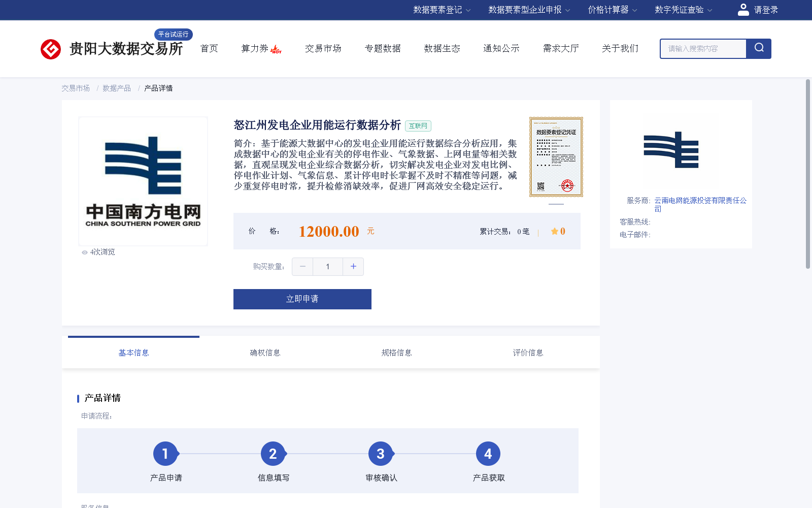Open the 算力券 menu item
The height and width of the screenshot is (508, 812).
[255, 48]
